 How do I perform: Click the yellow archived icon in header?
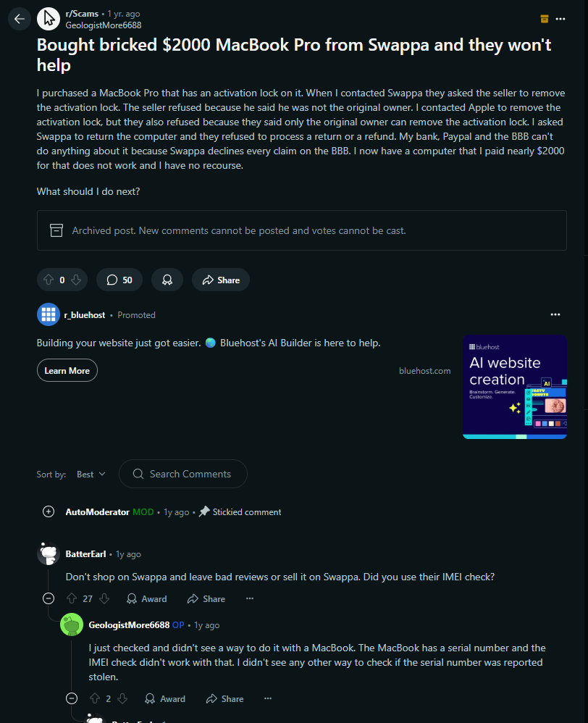pos(545,19)
